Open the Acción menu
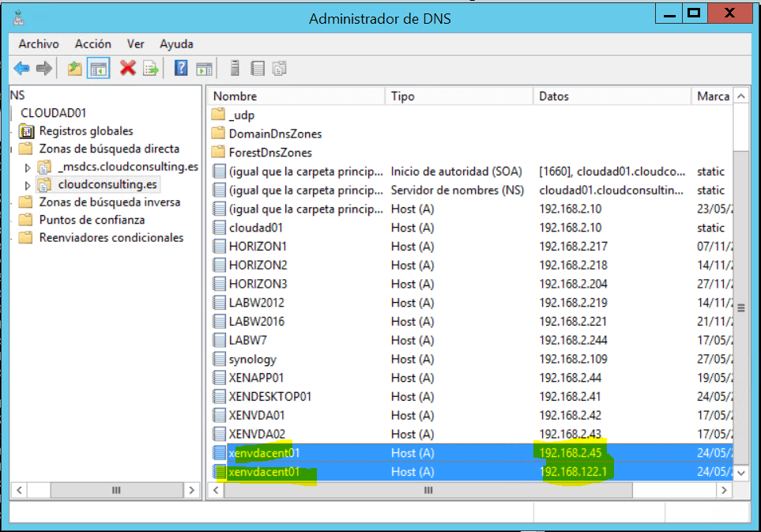Viewport: 761px width, 532px height. coord(92,43)
